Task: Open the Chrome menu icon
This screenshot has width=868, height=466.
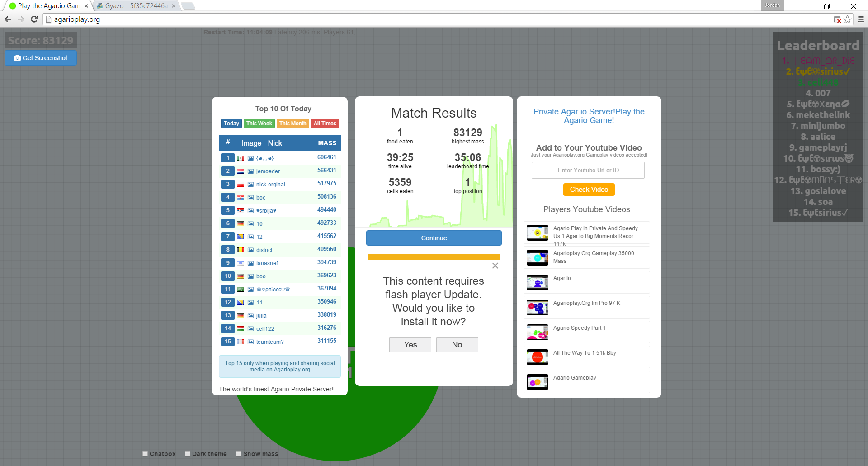Action: click(861, 19)
